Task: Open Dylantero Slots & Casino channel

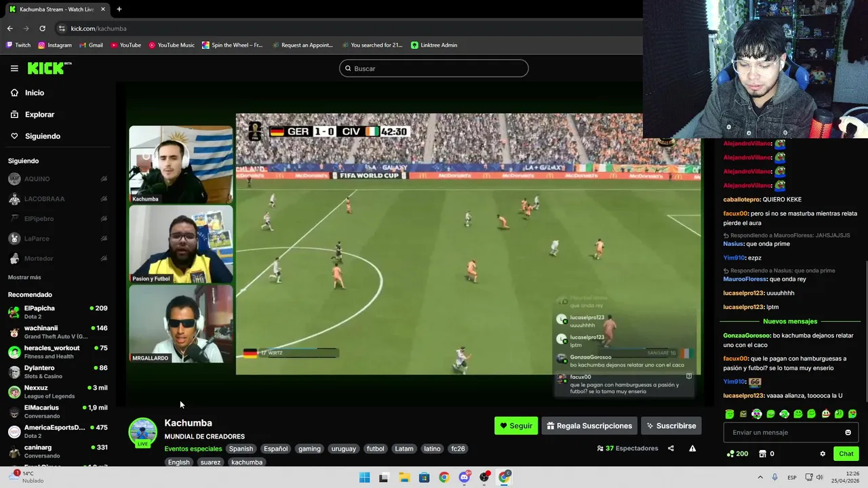Action: click(58, 371)
